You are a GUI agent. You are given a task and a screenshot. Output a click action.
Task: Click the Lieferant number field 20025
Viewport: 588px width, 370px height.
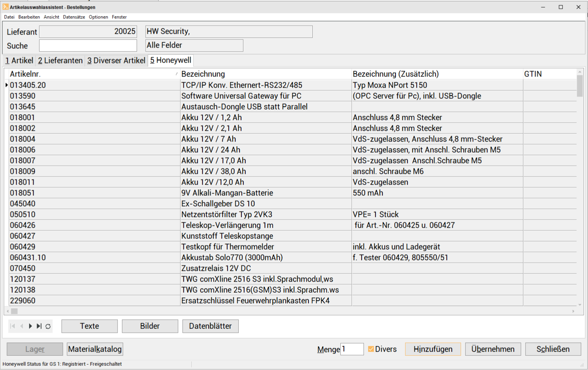tap(88, 32)
